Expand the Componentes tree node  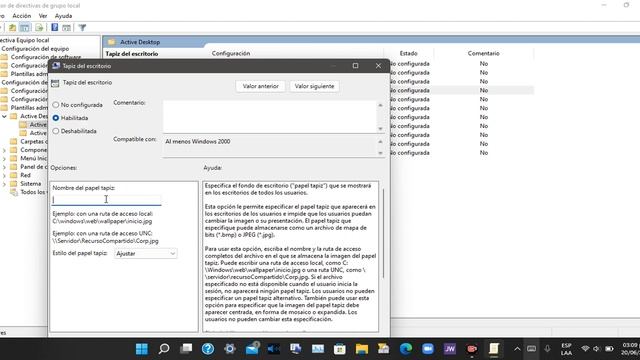4,150
